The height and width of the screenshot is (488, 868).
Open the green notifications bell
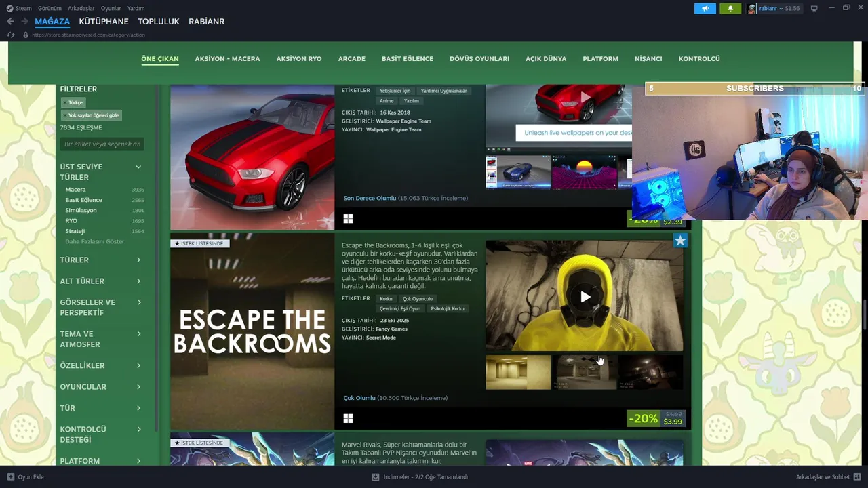(x=730, y=8)
